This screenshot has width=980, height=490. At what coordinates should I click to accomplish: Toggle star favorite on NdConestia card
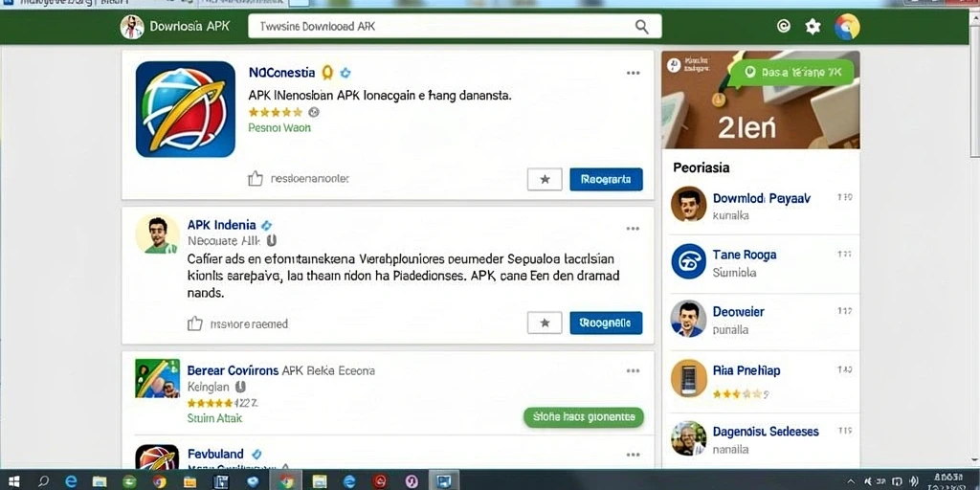[x=545, y=179]
